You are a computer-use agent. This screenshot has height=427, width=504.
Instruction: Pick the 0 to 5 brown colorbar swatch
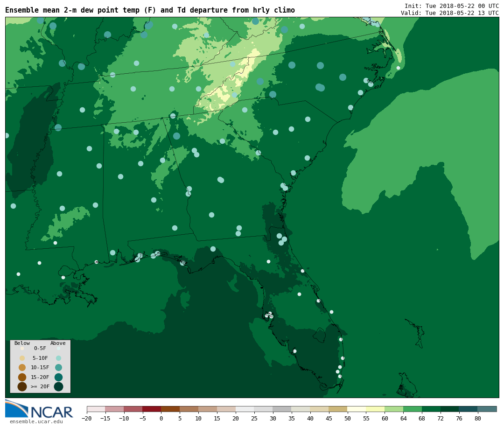[x=171, y=409]
